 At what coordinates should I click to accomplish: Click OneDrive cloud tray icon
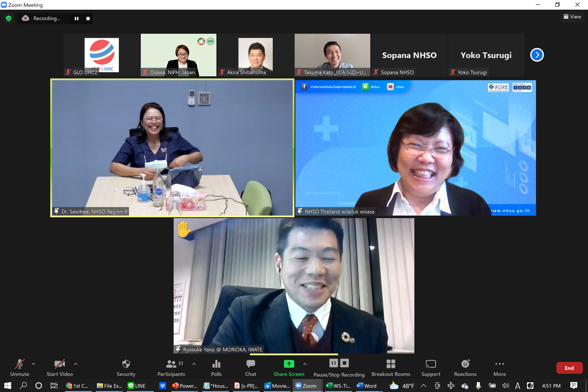[465, 386]
